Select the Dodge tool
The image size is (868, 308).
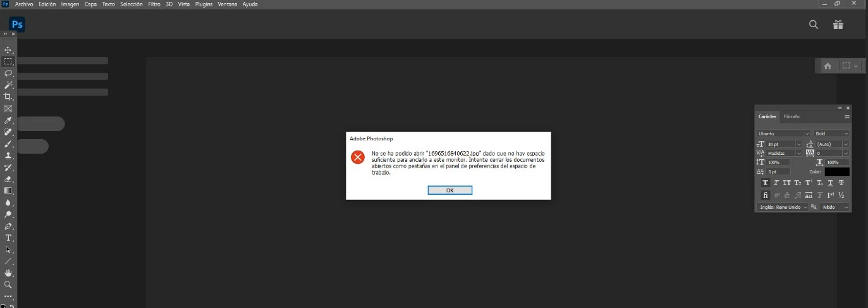coord(8,214)
